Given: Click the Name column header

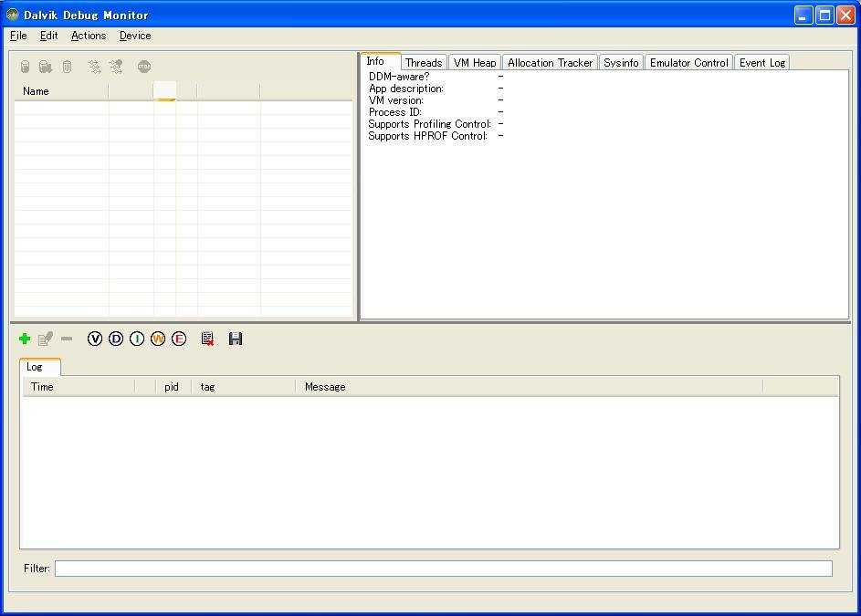Looking at the screenshot, I should click(61, 91).
